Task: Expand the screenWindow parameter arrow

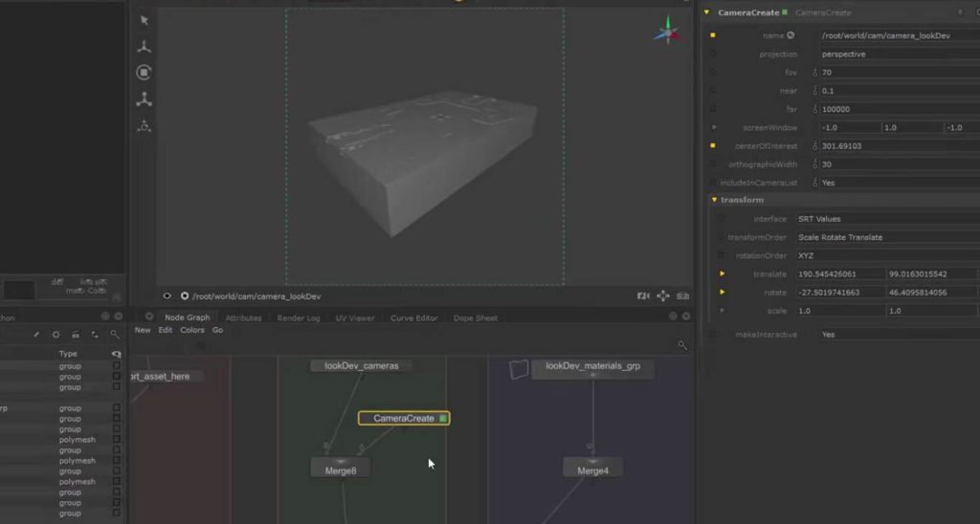Action: click(714, 127)
